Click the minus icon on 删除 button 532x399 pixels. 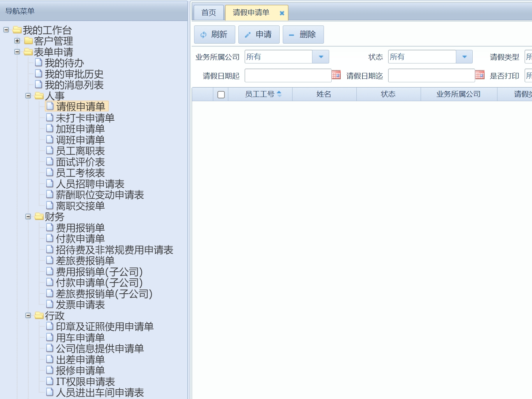[x=291, y=35]
